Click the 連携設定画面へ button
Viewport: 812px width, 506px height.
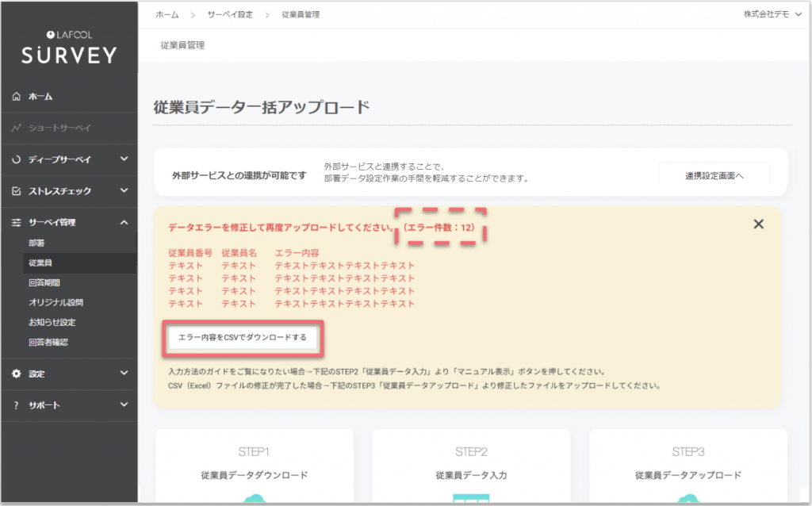pos(714,176)
